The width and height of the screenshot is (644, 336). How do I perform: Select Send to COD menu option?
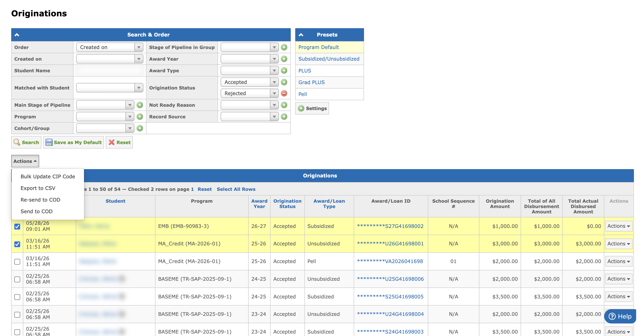[37, 211]
